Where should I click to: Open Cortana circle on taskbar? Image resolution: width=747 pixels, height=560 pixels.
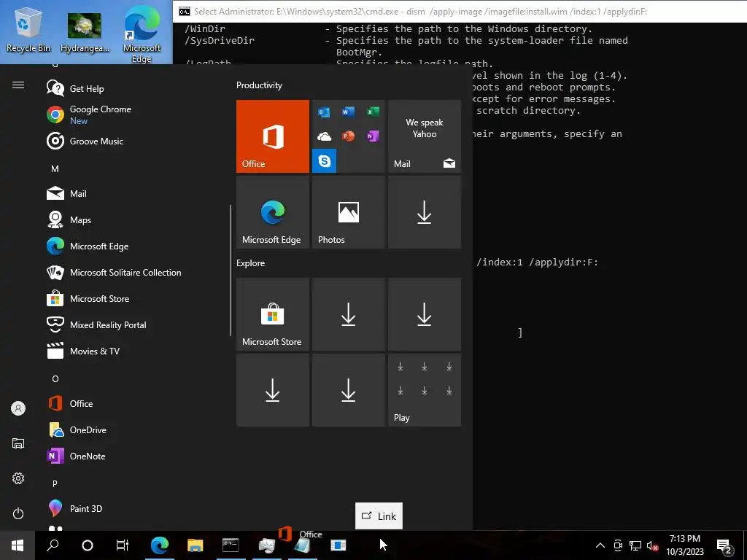pyautogui.click(x=88, y=545)
